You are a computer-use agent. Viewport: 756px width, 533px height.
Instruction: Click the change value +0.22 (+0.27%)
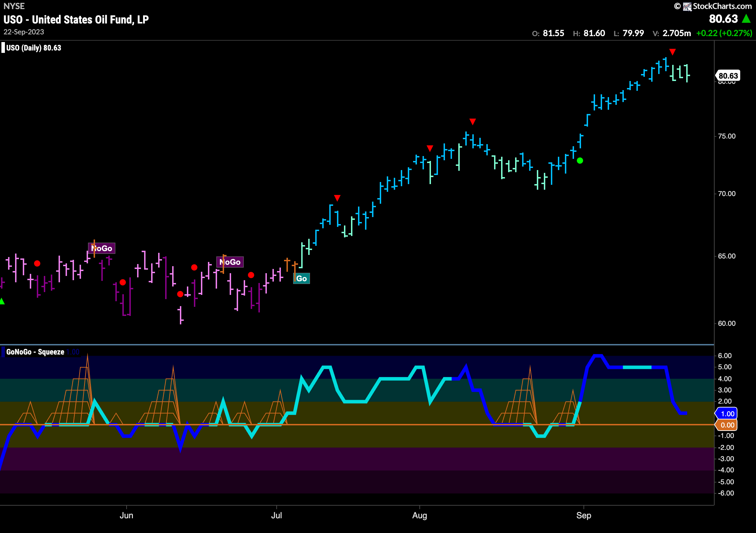point(724,33)
